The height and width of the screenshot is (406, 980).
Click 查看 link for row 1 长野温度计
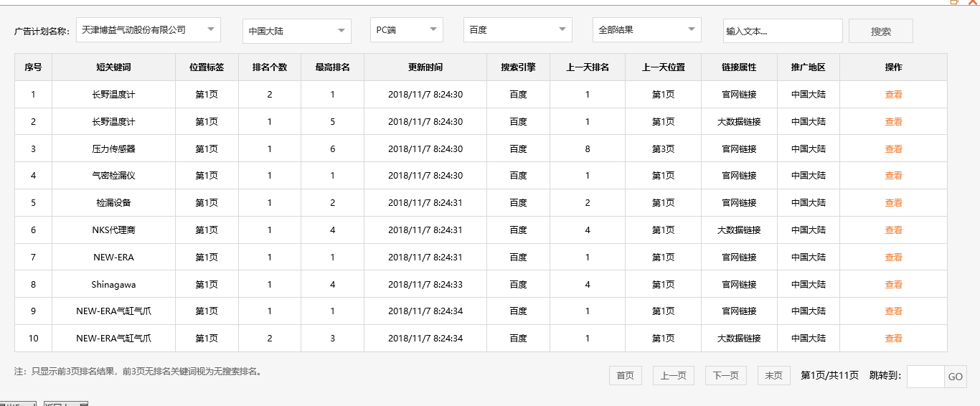[893, 95]
